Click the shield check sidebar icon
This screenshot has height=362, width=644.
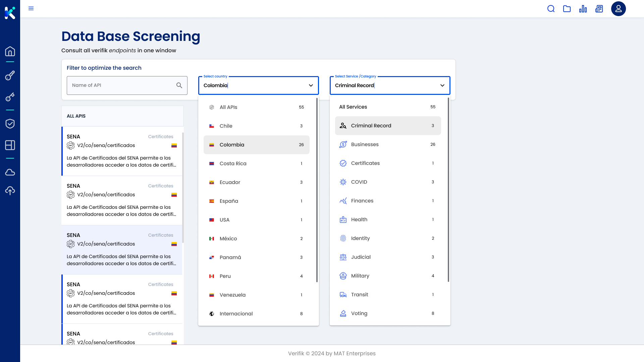(10, 124)
